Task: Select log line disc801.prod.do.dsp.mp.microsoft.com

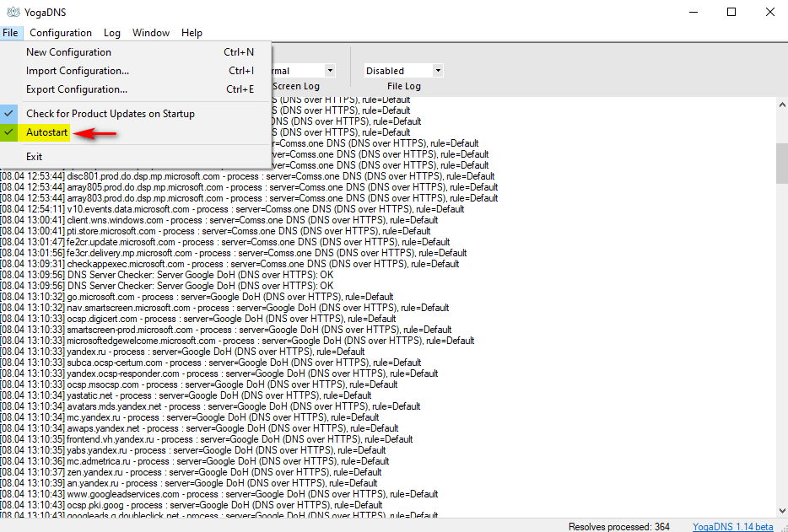Action: pos(247,176)
